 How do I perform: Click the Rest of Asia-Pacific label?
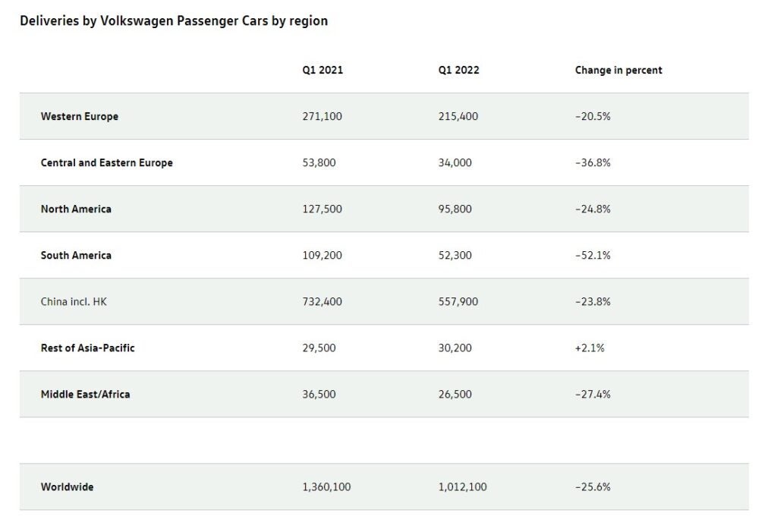88,348
